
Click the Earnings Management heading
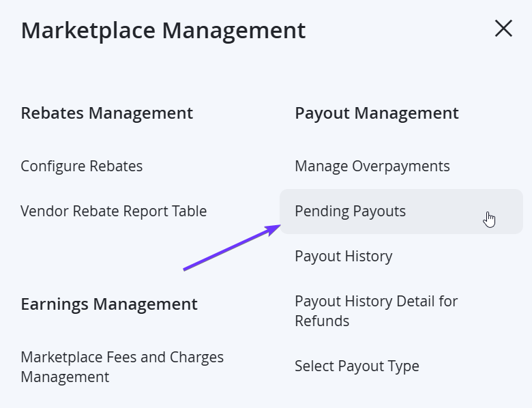point(109,304)
